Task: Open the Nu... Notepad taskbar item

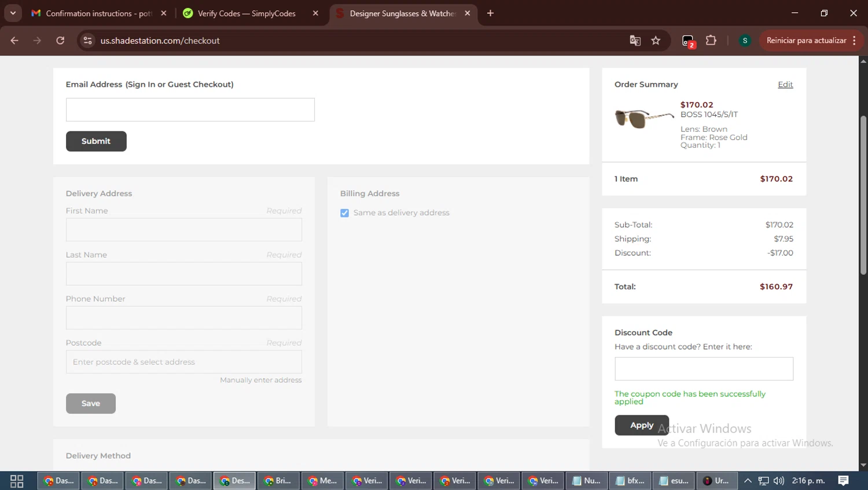Action: [586, 481]
